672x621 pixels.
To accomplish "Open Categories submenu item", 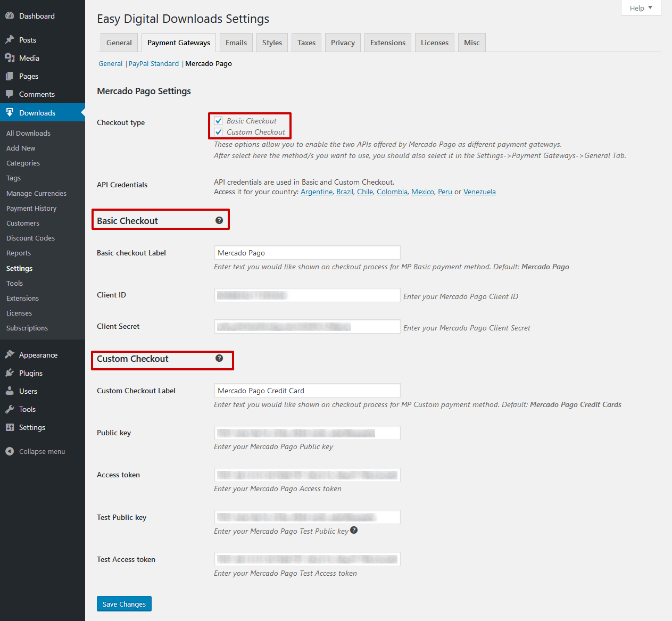I will click(23, 163).
